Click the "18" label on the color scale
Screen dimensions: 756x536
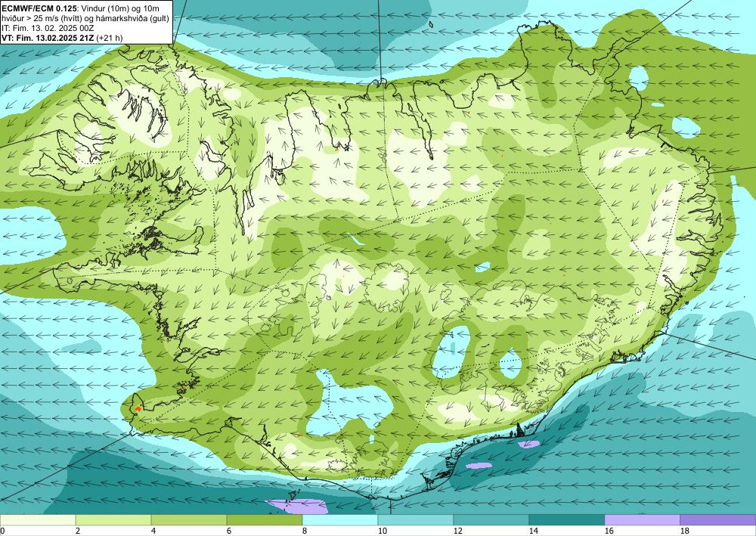click(x=684, y=531)
